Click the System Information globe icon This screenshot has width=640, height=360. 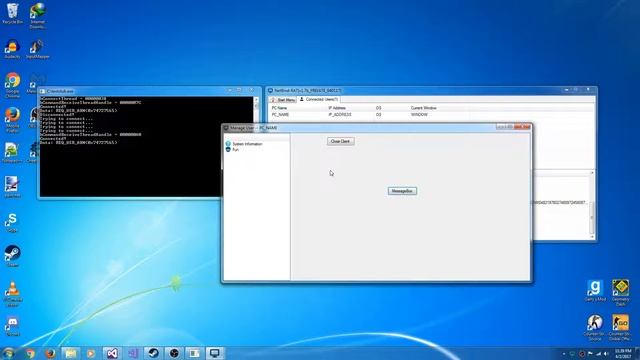228,144
